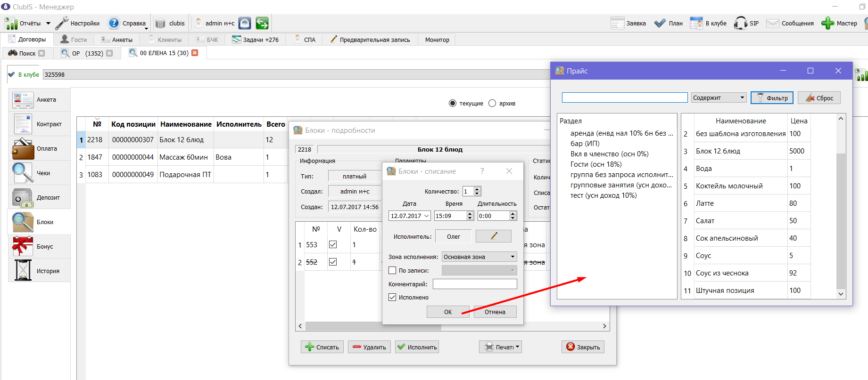This screenshot has height=380, width=868.
Task: Click the Контракт document icon
Action: (x=23, y=124)
